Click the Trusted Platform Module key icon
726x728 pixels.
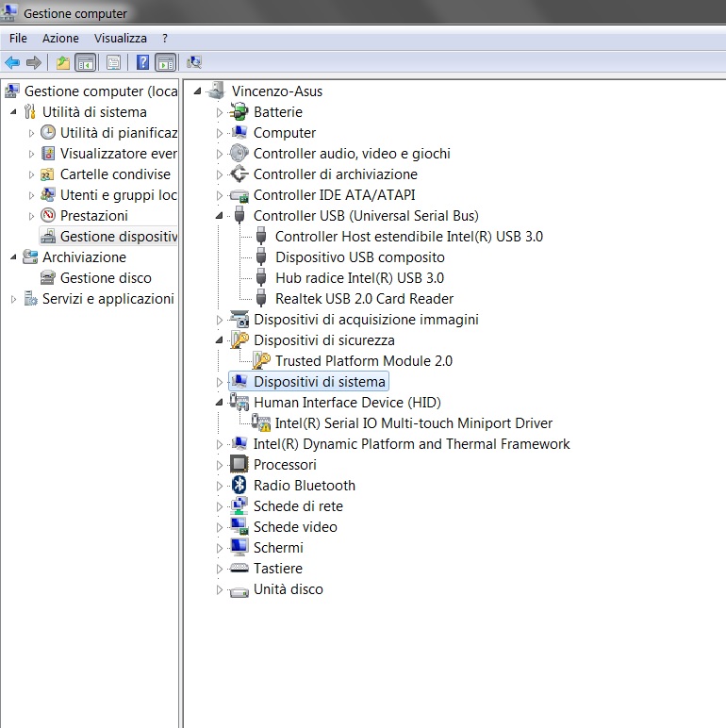click(261, 361)
